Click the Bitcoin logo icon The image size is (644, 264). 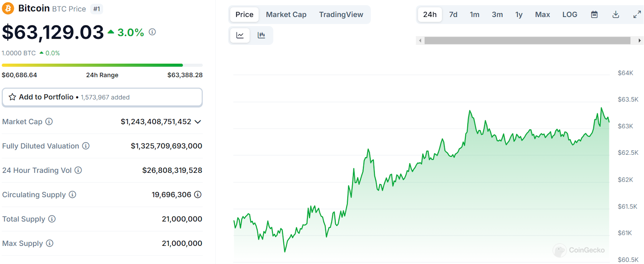8,8
